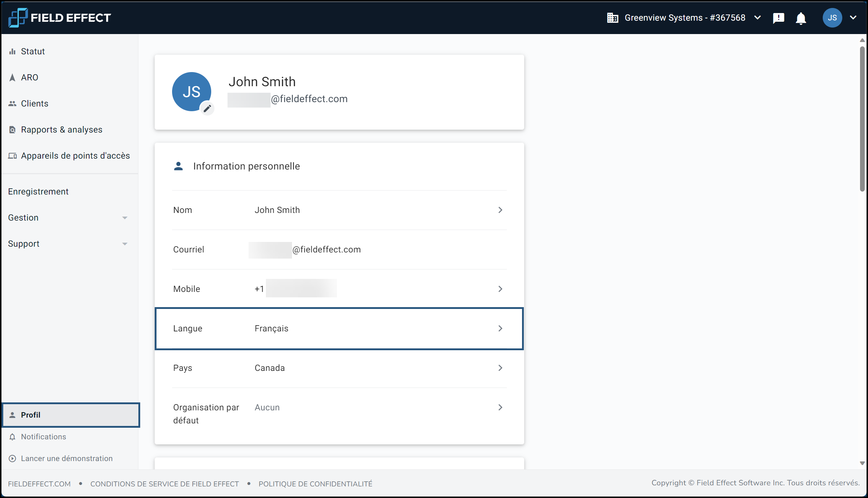The width and height of the screenshot is (868, 498).
Task: Open Conditions de service de Field Effect
Action: pos(164,484)
